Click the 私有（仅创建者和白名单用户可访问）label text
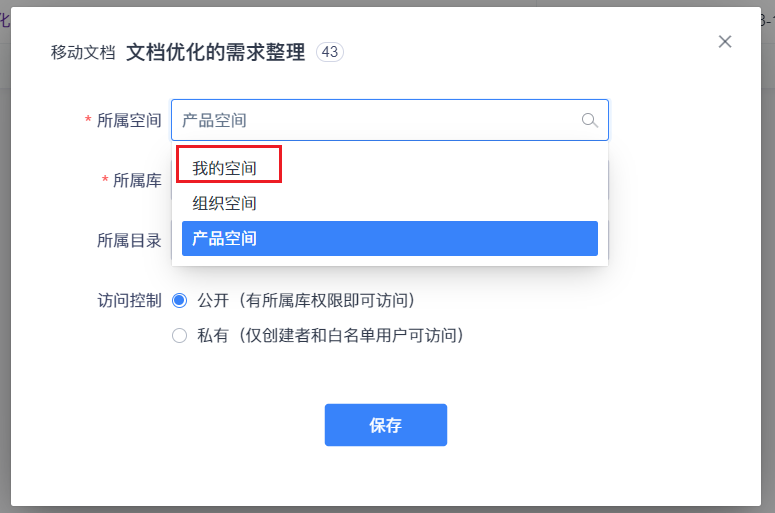This screenshot has height=513, width=775. 331,336
